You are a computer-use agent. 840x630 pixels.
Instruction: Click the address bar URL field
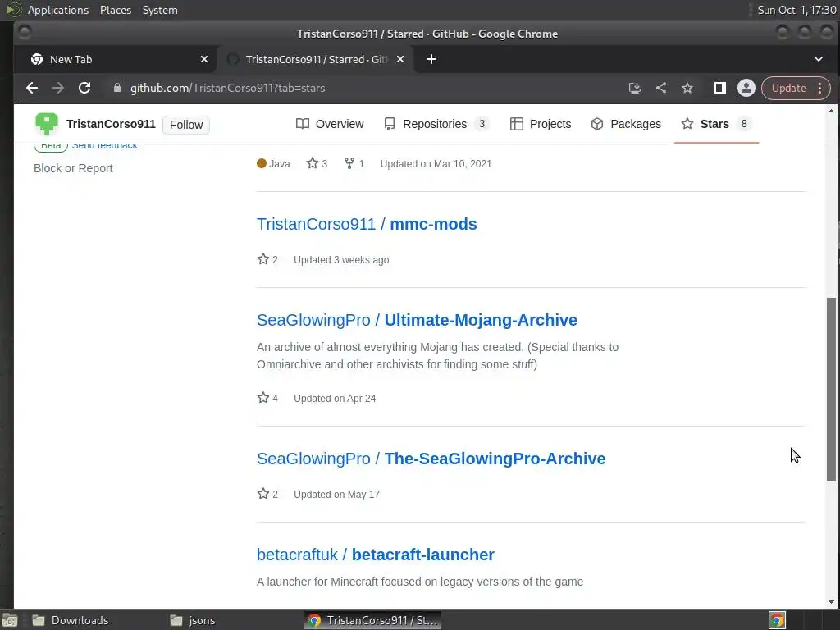pyautogui.click(x=364, y=88)
